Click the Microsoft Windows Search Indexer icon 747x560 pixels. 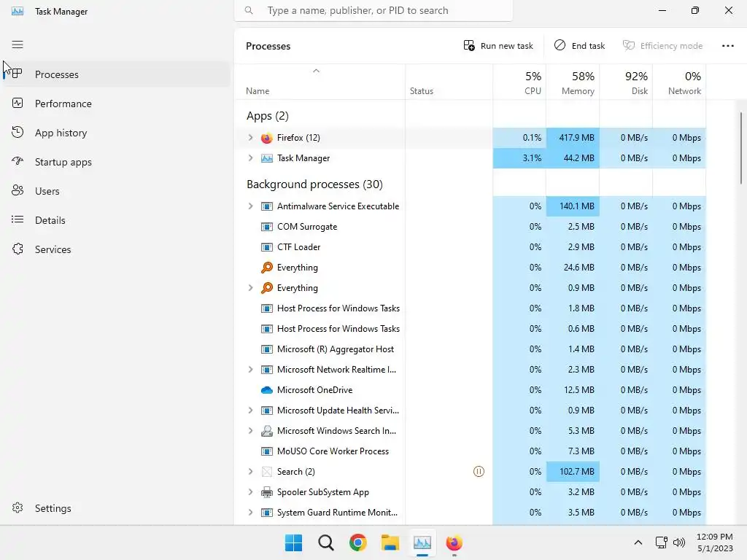(x=267, y=431)
